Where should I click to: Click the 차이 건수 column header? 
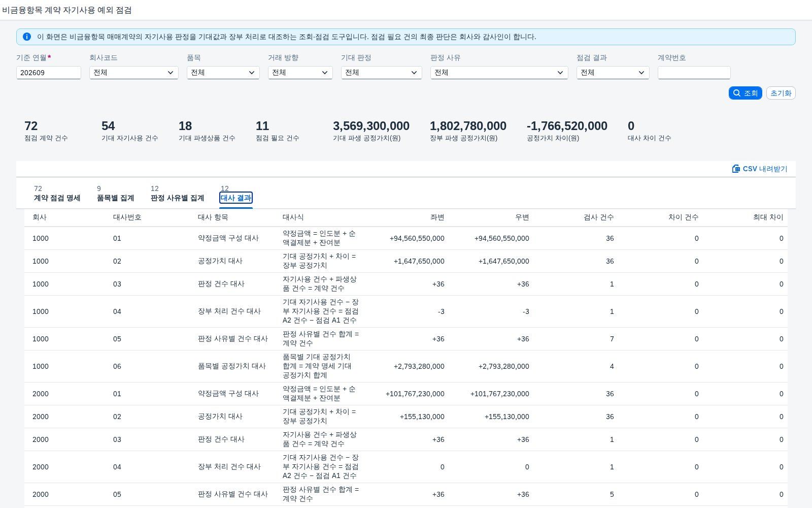(x=683, y=217)
